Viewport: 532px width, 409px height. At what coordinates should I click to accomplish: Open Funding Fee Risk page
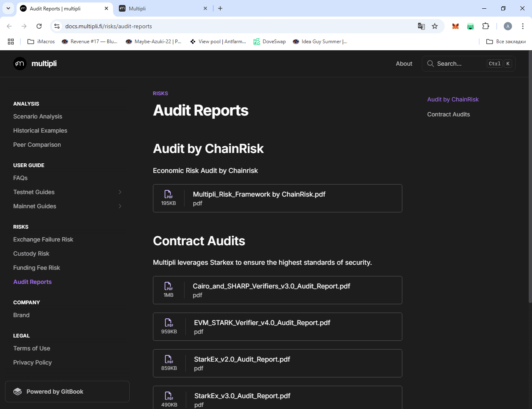pyautogui.click(x=37, y=268)
